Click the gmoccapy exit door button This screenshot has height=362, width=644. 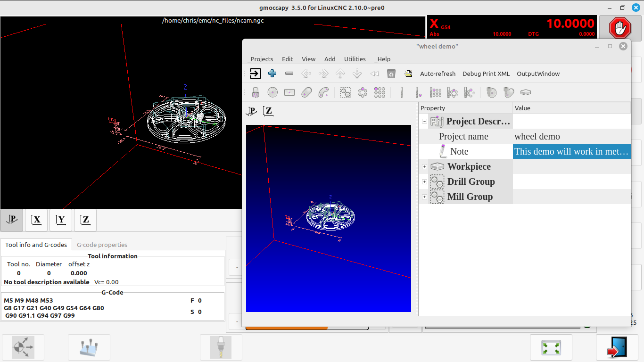617,348
